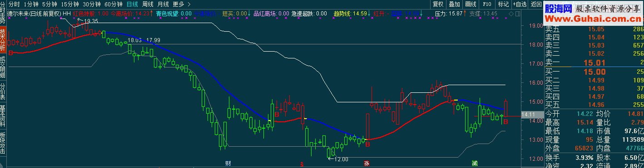This screenshot has width=644, height=168.
Task: Click the red B signal near 13.00
Action: pyautogui.click(x=367, y=144)
